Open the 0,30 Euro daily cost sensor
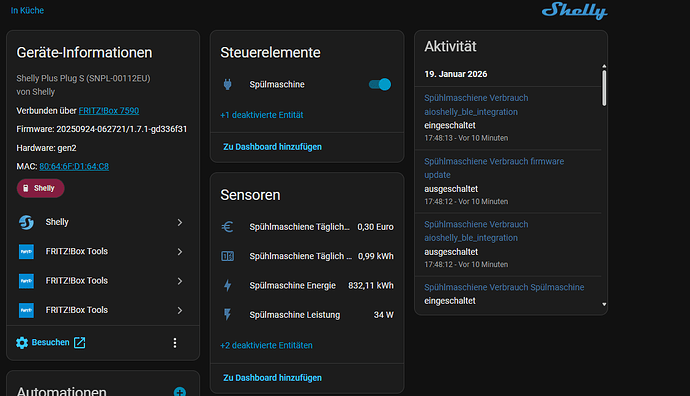This screenshot has height=396, width=690. [307, 227]
